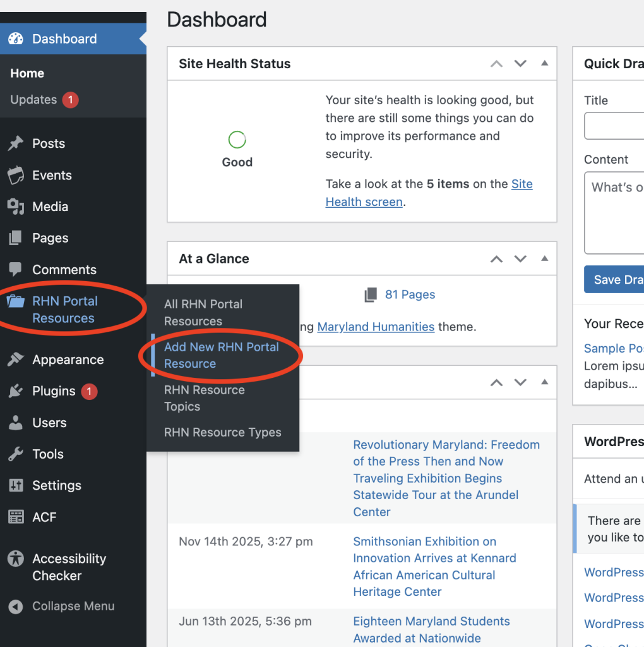Open RHN Resource Types
This screenshot has width=644, height=647.
[x=223, y=432]
